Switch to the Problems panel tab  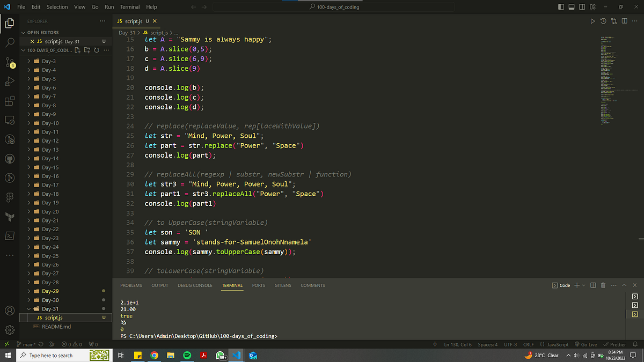131,285
